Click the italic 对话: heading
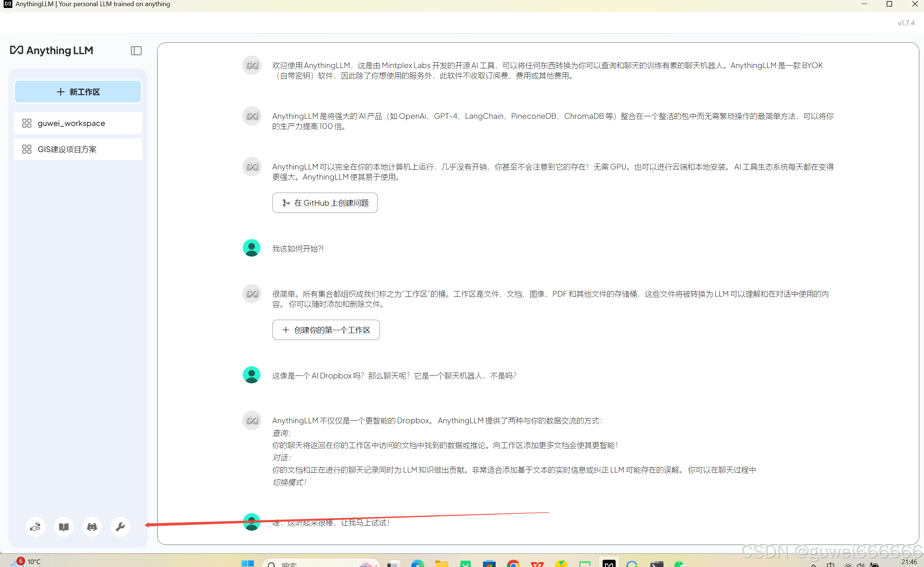Screen dimensions: 924x567 (x=282, y=458)
